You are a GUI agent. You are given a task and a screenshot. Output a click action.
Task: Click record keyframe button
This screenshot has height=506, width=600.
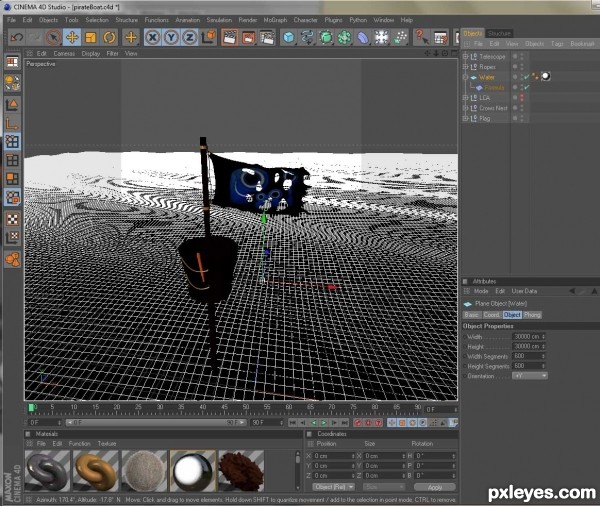358,423
